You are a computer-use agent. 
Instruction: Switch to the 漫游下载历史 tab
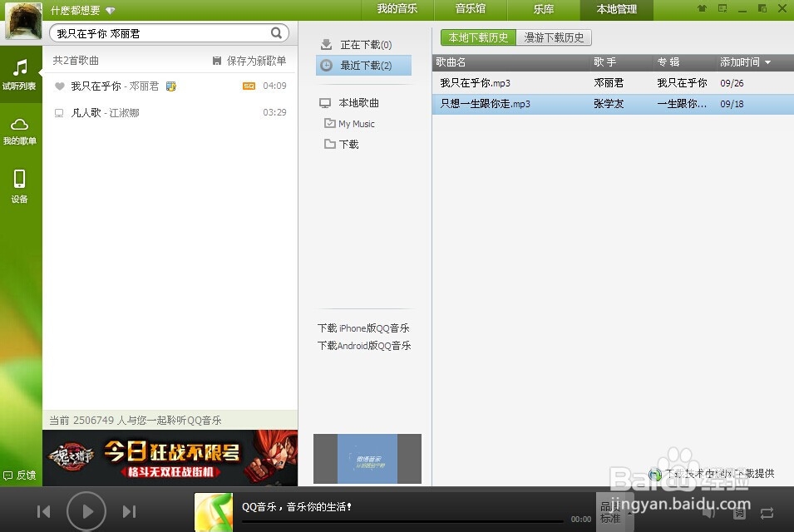pyautogui.click(x=554, y=37)
